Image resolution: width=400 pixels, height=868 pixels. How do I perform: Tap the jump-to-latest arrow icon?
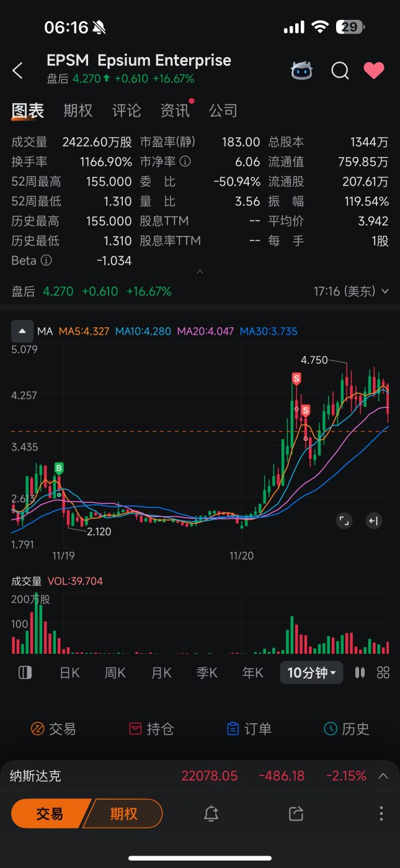click(x=373, y=521)
